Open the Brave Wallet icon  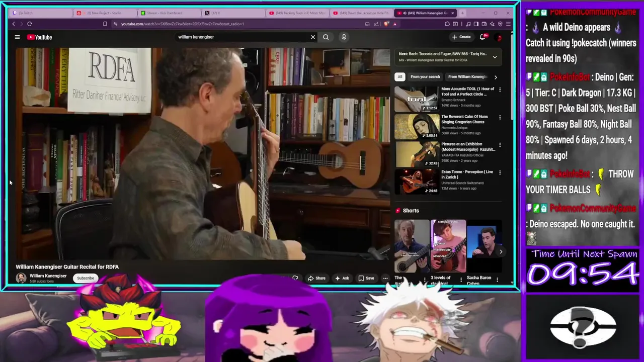(x=484, y=24)
